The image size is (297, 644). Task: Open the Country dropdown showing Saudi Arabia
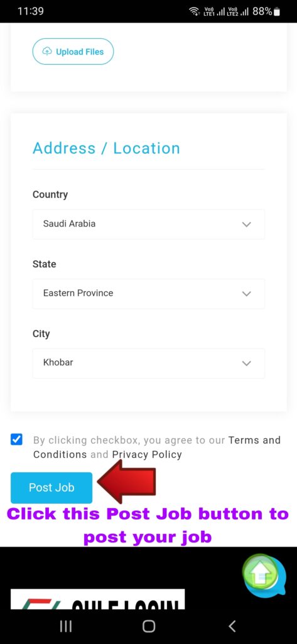click(x=148, y=225)
